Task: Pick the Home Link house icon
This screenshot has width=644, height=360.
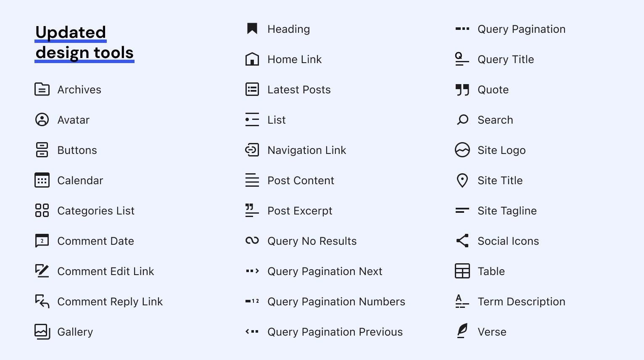Action: point(252,59)
